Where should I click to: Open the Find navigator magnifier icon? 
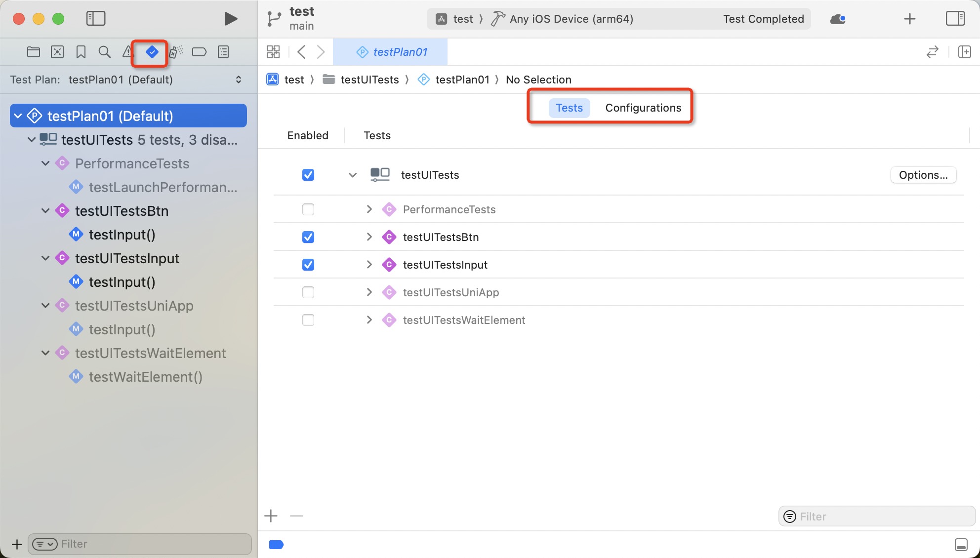(x=104, y=52)
